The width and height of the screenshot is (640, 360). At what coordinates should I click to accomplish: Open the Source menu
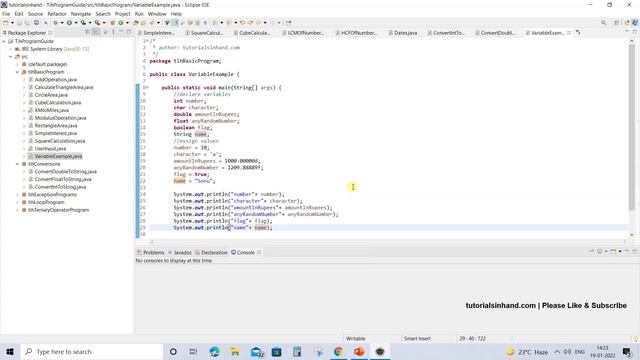click(x=35, y=14)
